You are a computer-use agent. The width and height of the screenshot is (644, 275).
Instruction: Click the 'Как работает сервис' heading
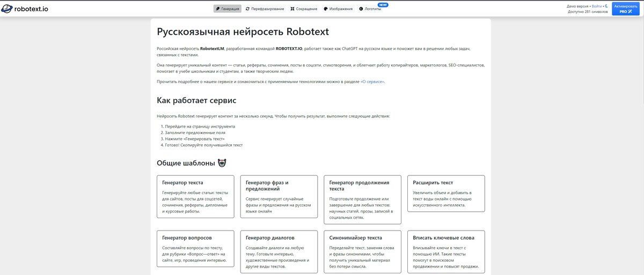pyautogui.click(x=196, y=100)
